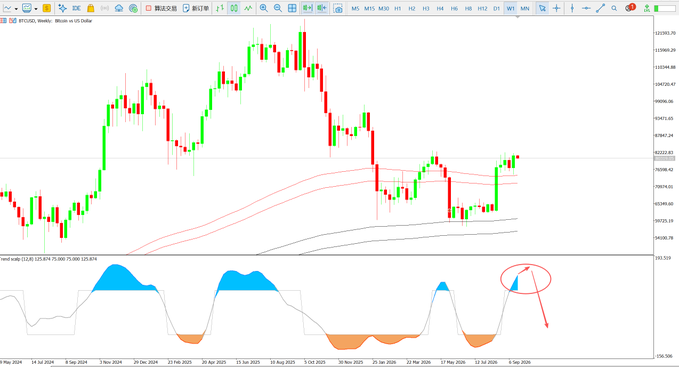
Task: Expand the chart type dropdown arrow
Action: 16,9
